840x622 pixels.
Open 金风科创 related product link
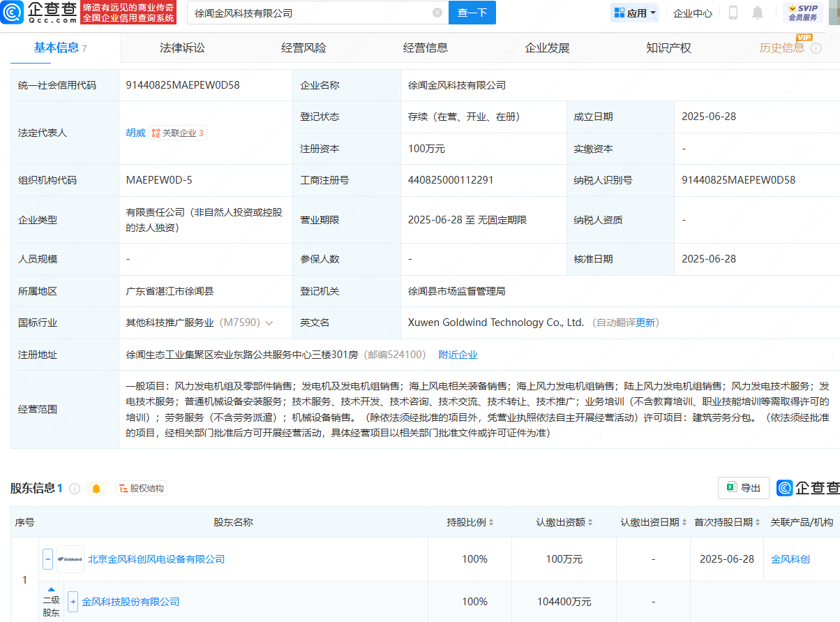click(x=790, y=559)
